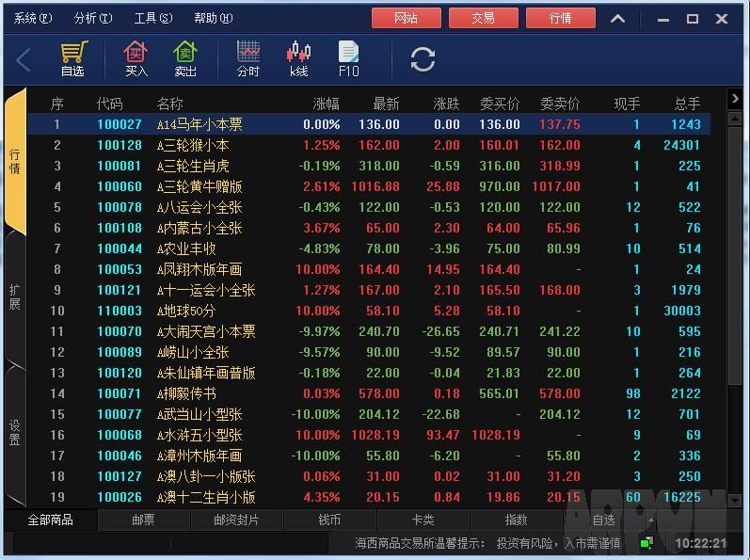Select row A崂山小全张
The image size is (750, 560).
(x=369, y=352)
